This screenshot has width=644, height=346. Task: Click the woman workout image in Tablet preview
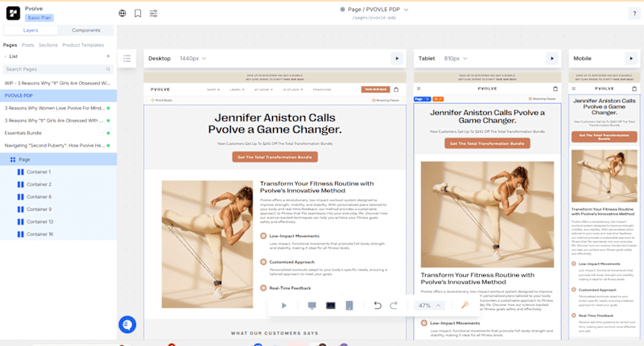(487, 214)
